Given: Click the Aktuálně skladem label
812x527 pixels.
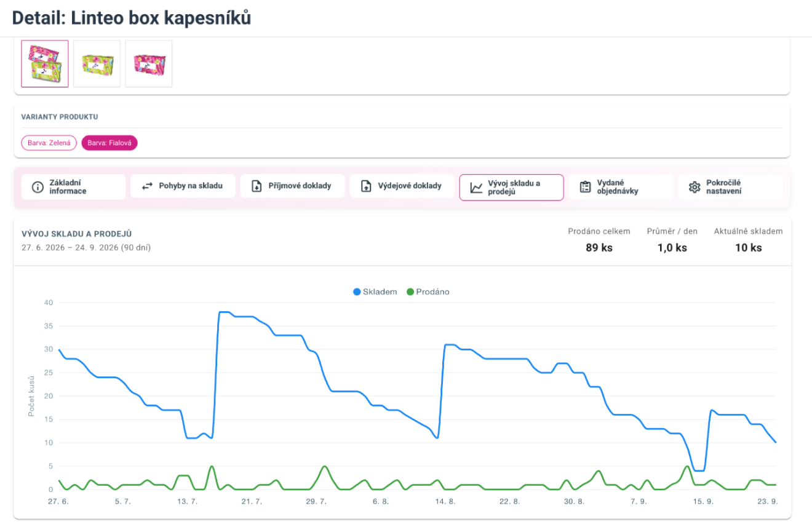Looking at the screenshot, I should tap(749, 232).
